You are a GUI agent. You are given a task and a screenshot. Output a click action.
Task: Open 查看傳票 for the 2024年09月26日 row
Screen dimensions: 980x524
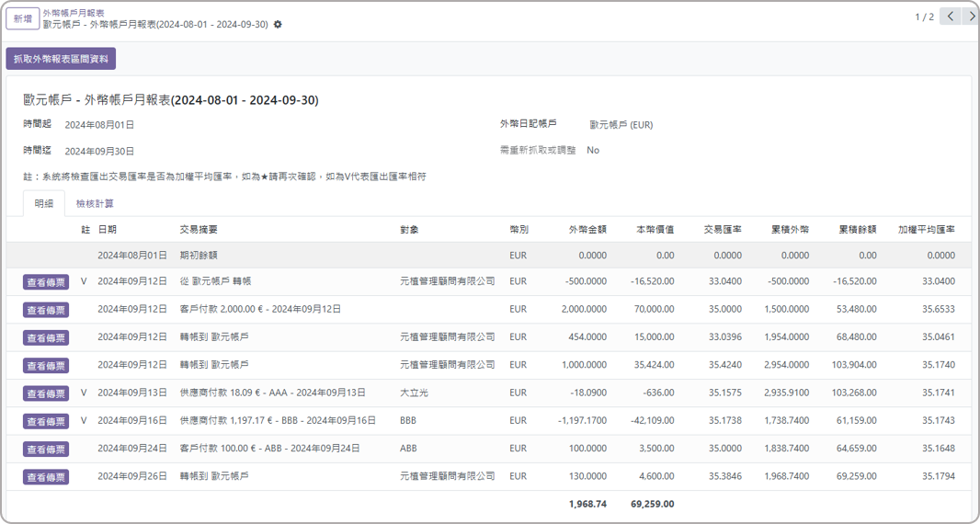click(x=46, y=477)
